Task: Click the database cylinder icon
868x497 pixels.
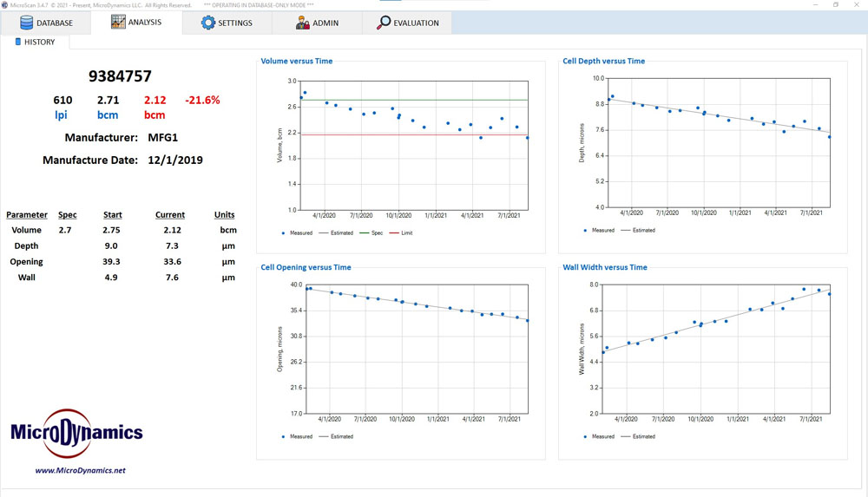Action: pyautogui.click(x=27, y=23)
